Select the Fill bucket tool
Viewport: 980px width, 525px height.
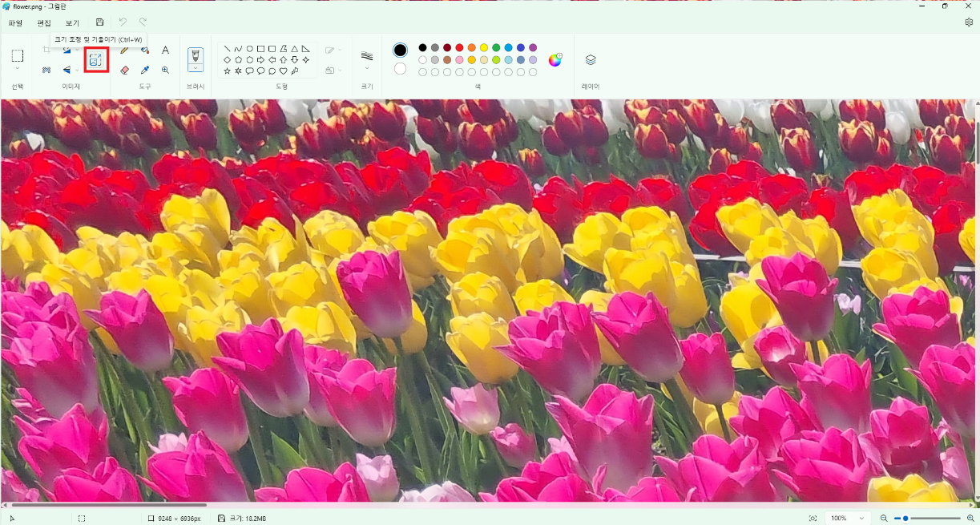[145, 50]
